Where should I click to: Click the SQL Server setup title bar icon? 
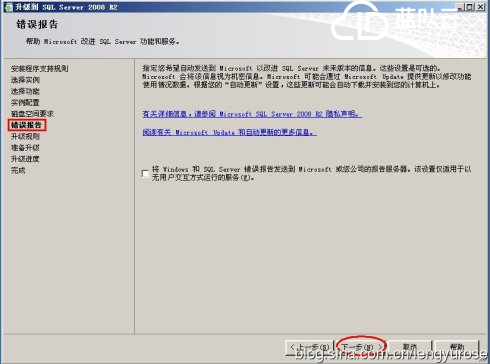point(8,7)
